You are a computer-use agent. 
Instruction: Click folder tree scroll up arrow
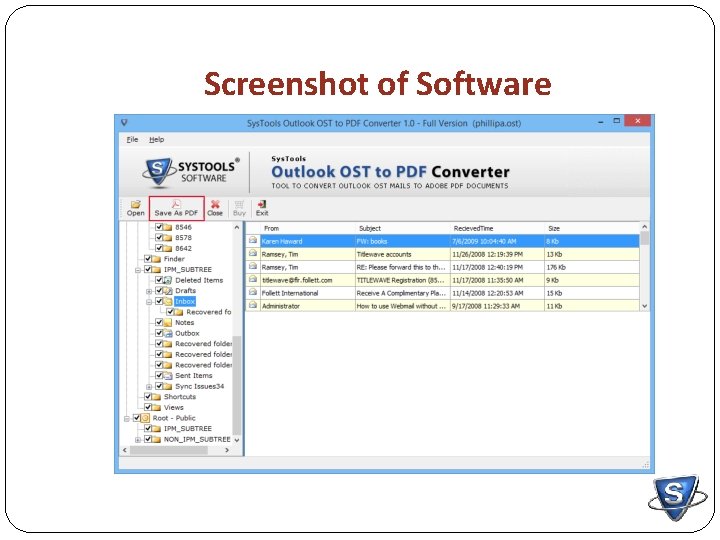tap(237, 227)
